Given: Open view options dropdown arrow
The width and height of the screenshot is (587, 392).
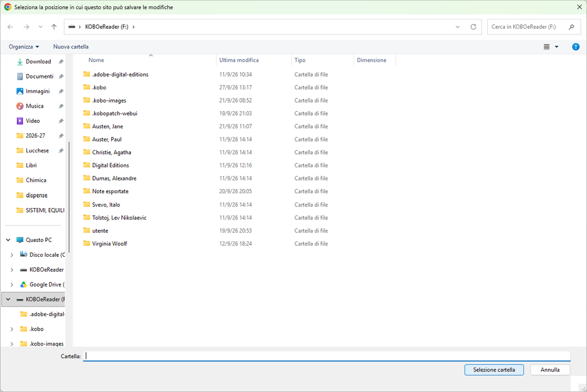Looking at the screenshot, I should click(x=557, y=47).
